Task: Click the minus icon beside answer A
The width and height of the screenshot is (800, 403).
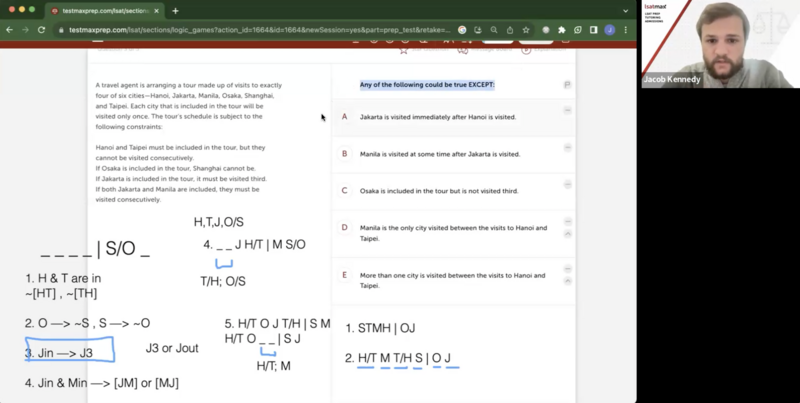Action: [567, 110]
